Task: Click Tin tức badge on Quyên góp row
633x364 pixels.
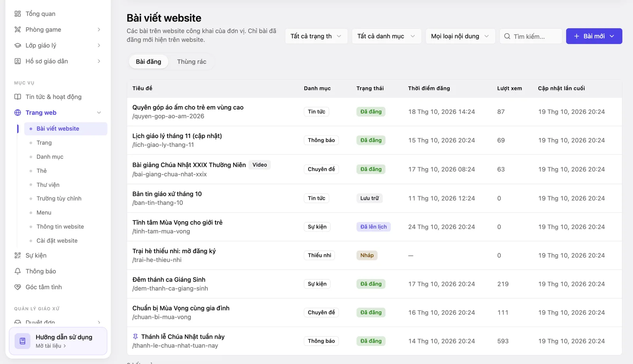Action: pyautogui.click(x=316, y=112)
